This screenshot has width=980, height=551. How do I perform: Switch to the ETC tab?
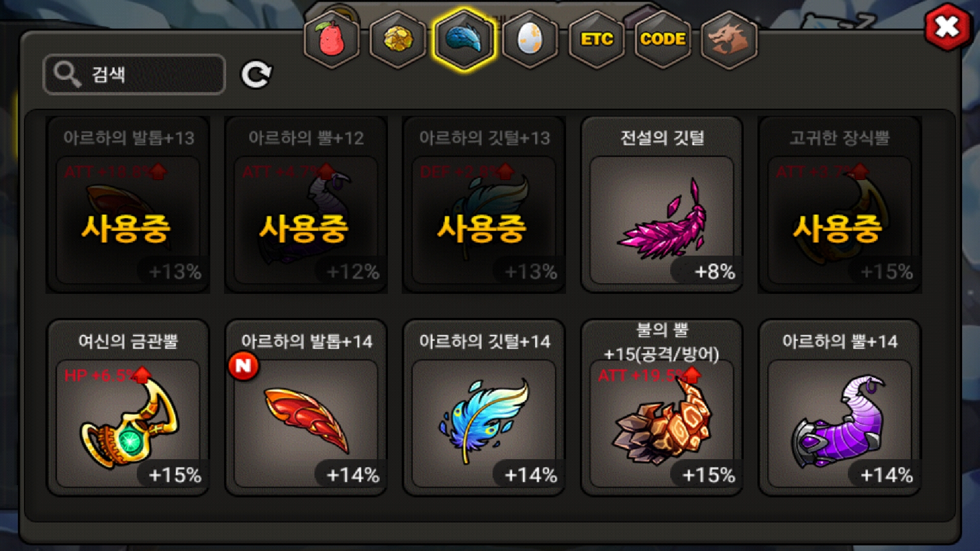597,39
